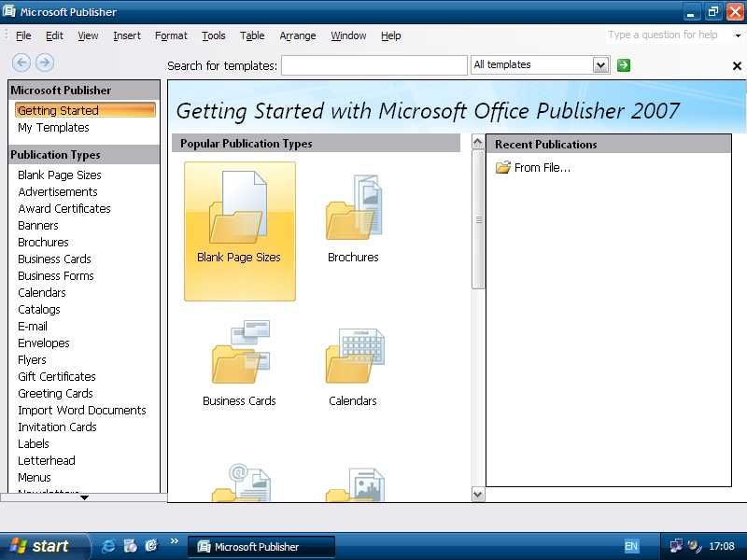Open the Brochures folder icon
This screenshot has width=747, height=560.
(x=354, y=207)
